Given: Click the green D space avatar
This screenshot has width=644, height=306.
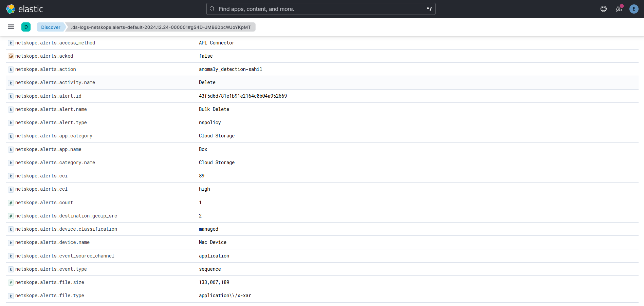Looking at the screenshot, I should [26, 27].
